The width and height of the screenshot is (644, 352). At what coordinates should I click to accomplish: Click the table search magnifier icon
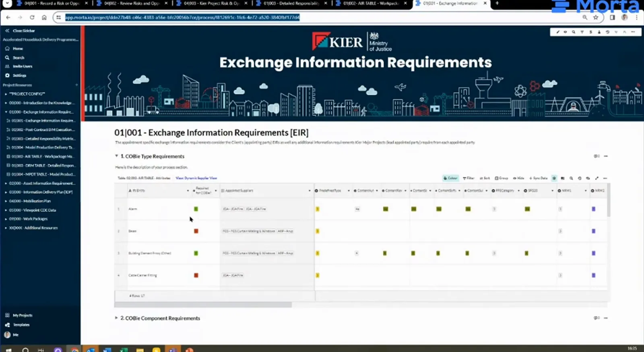click(x=571, y=178)
